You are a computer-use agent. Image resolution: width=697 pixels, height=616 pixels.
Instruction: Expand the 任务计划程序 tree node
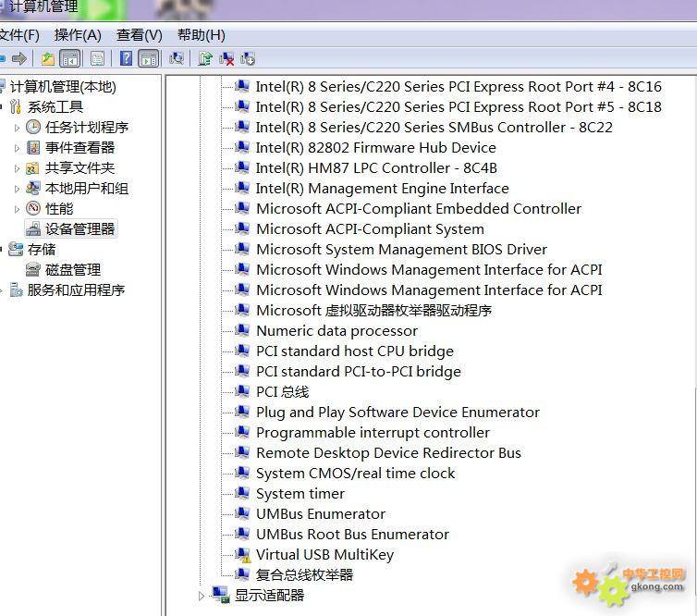coord(17,128)
